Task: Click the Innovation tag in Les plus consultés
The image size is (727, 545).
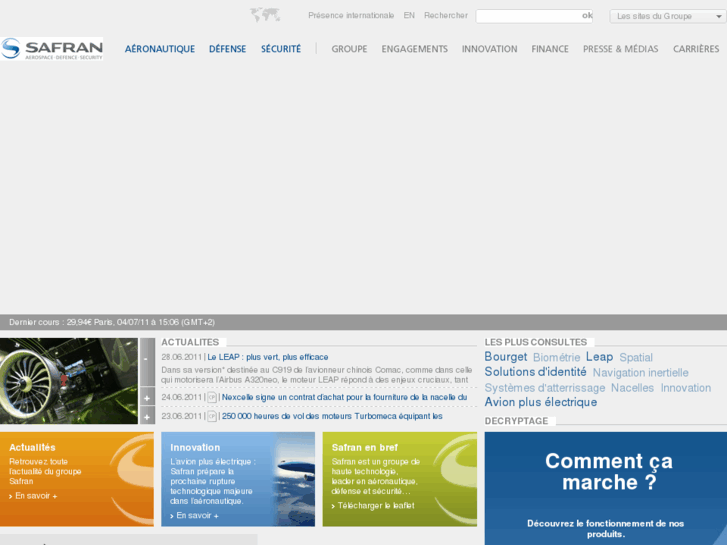Action: (x=686, y=388)
